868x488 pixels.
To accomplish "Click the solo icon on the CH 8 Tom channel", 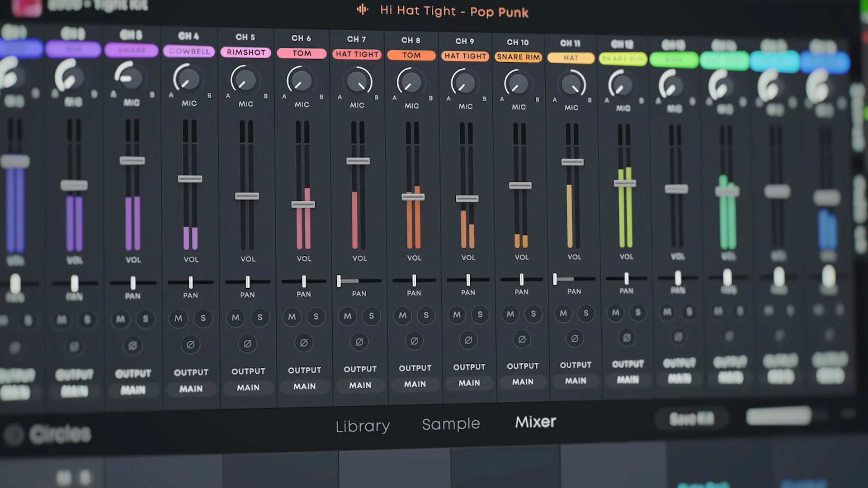I will [x=425, y=315].
